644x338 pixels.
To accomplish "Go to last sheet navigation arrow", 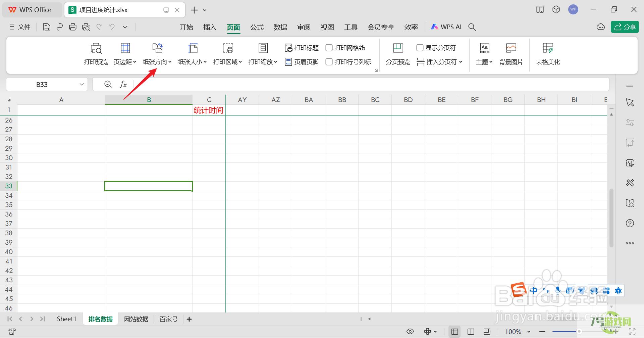I will [x=43, y=319].
